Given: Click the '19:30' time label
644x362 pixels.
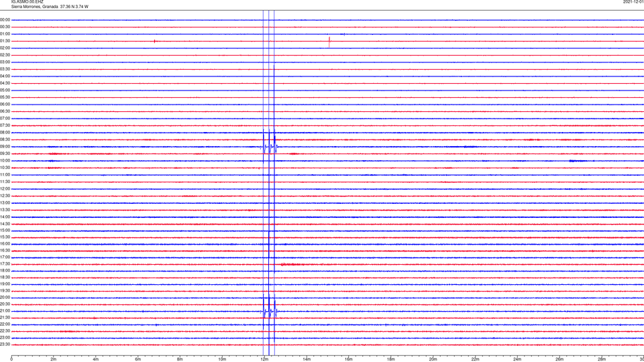Looking at the screenshot, I should click(x=5, y=290).
